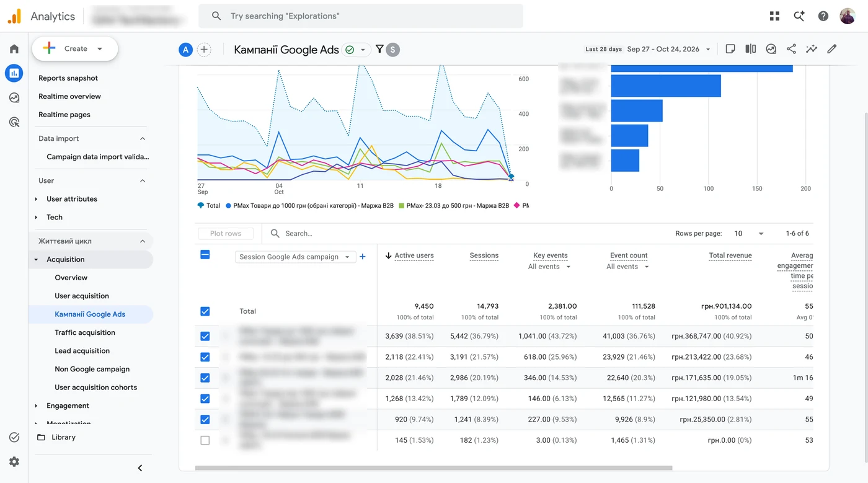Image resolution: width=868 pixels, height=483 pixels.
Task: Open Session Google Ads campaign dimension dropdown
Action: [x=295, y=257]
